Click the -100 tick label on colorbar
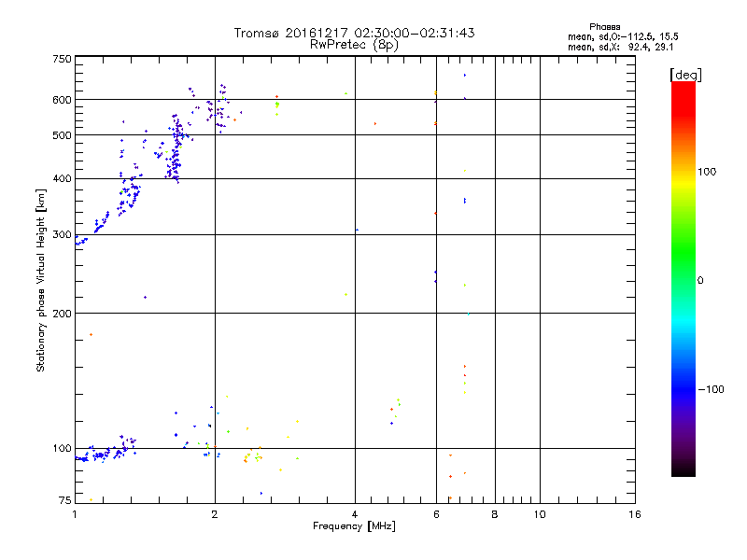The width and height of the screenshot is (747, 560). click(712, 389)
